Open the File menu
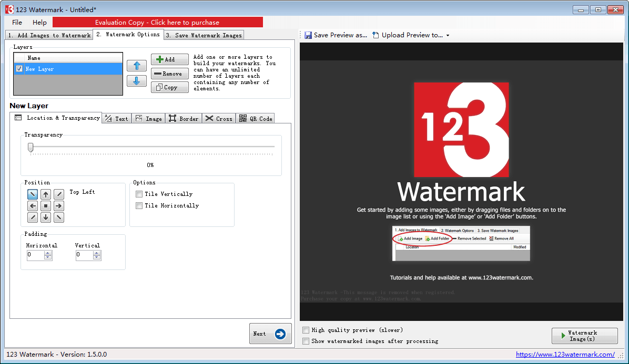This screenshot has height=364, width=629. (x=17, y=23)
